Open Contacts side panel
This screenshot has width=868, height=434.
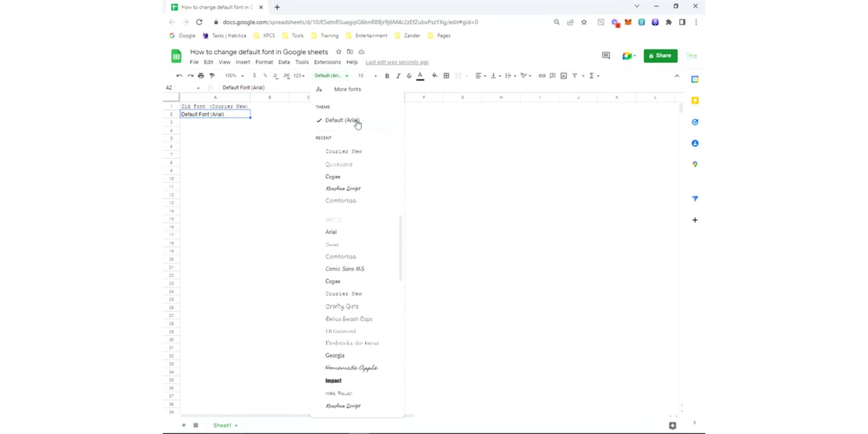coord(695,143)
